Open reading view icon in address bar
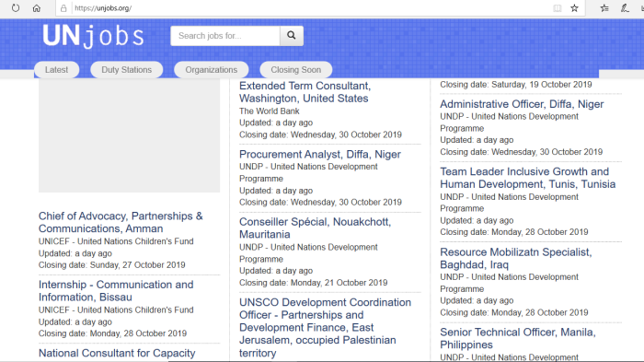Screen dimensions: 644x362 coord(557,8)
